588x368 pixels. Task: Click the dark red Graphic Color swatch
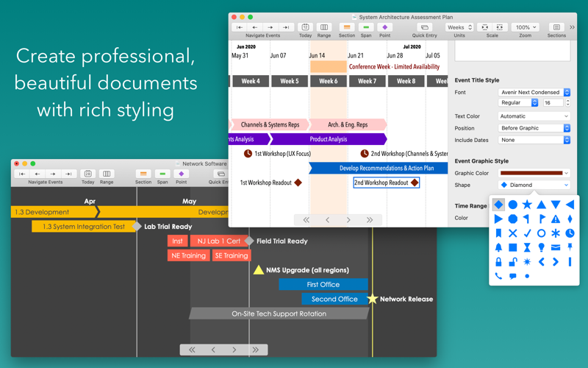coord(534,173)
